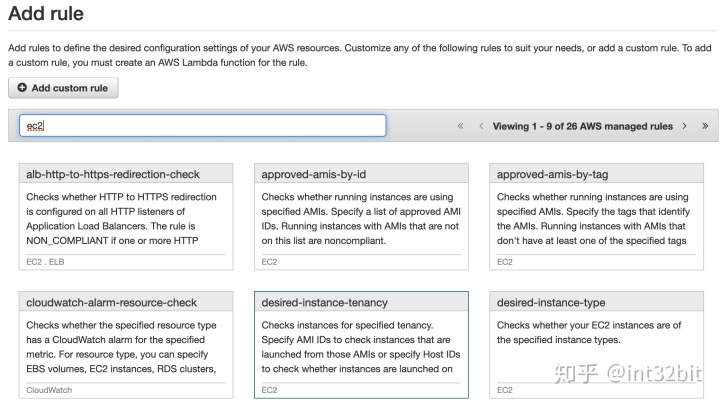Click the EC2 label under desired-instance-type
Screen dimensions: 720x402
coord(504,390)
